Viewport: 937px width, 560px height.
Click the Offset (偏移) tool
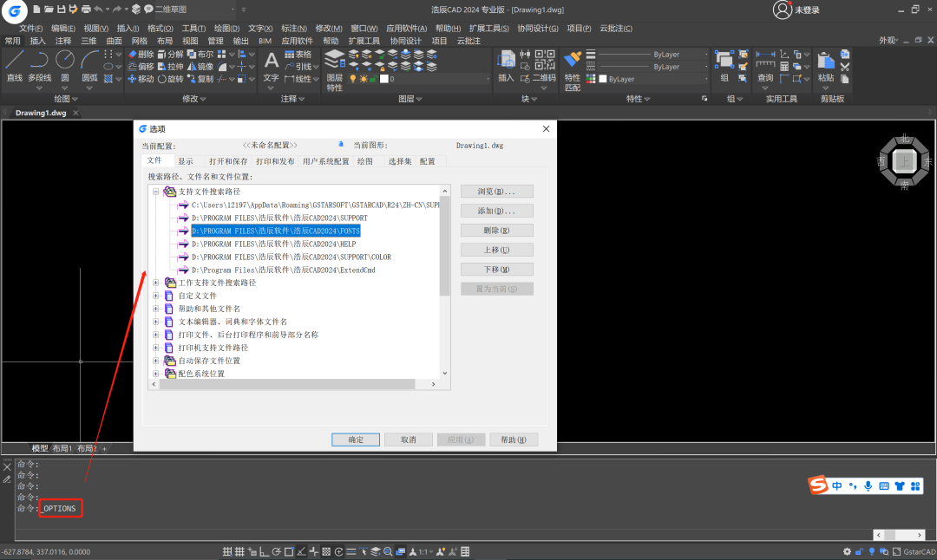coord(141,66)
